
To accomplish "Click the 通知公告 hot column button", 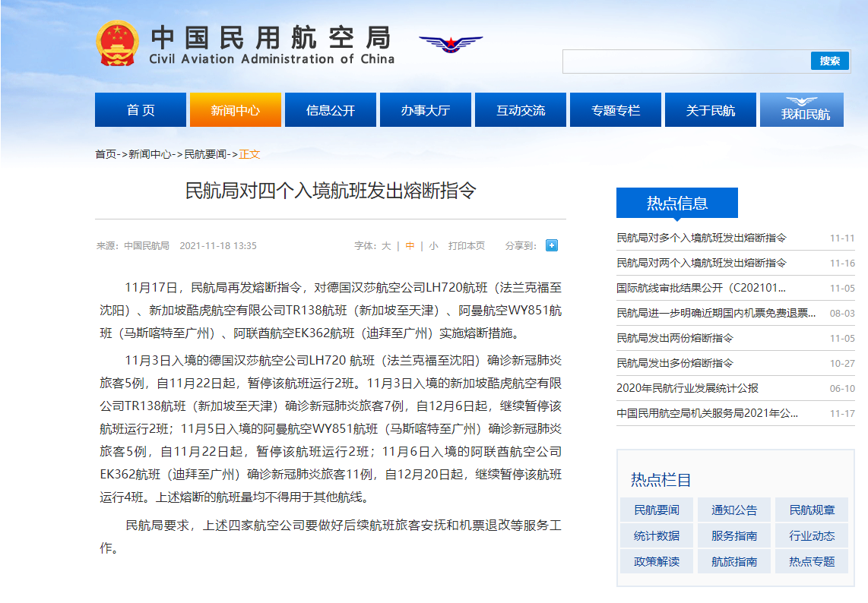I will click(733, 510).
